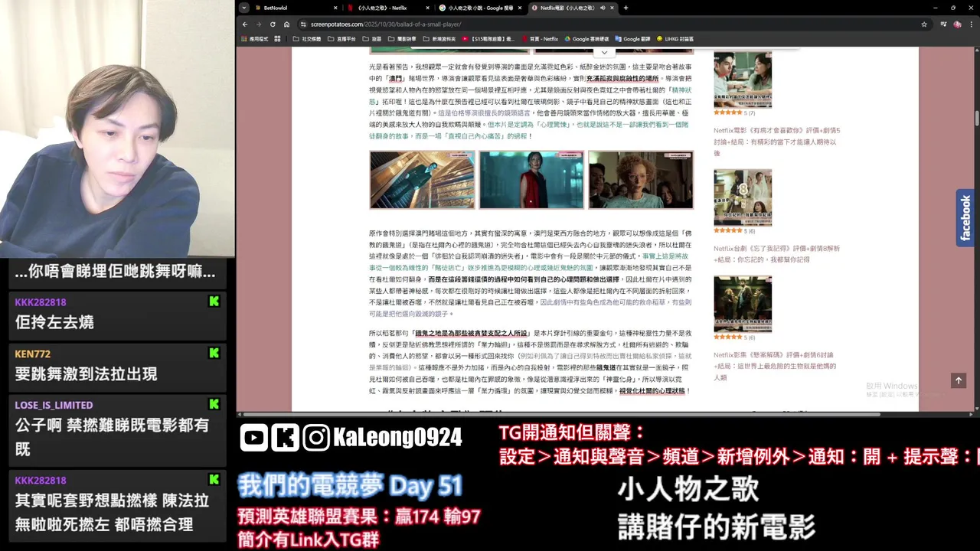Open the 首頁 - Netflix bookmark
The image size is (980, 551).
click(540, 38)
